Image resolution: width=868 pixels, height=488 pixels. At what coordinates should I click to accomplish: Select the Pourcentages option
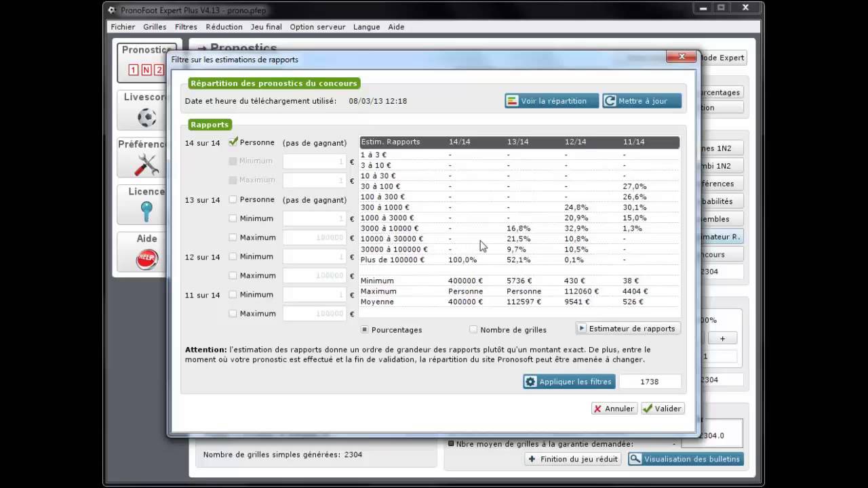[365, 330]
